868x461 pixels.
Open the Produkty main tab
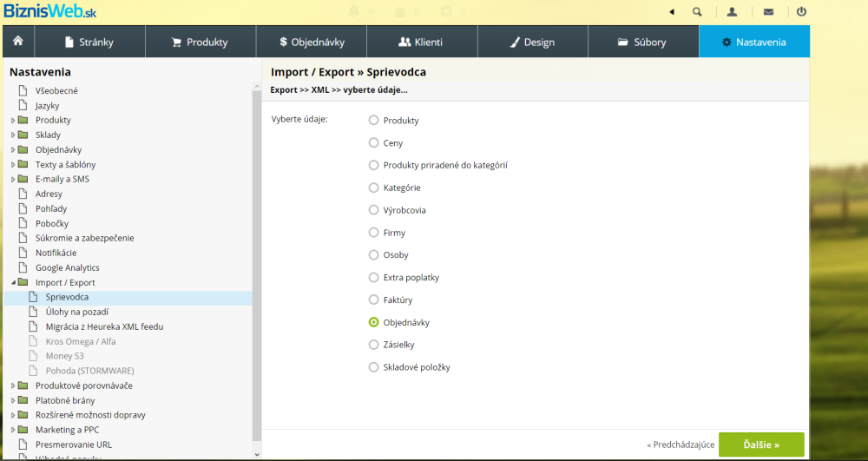click(201, 42)
